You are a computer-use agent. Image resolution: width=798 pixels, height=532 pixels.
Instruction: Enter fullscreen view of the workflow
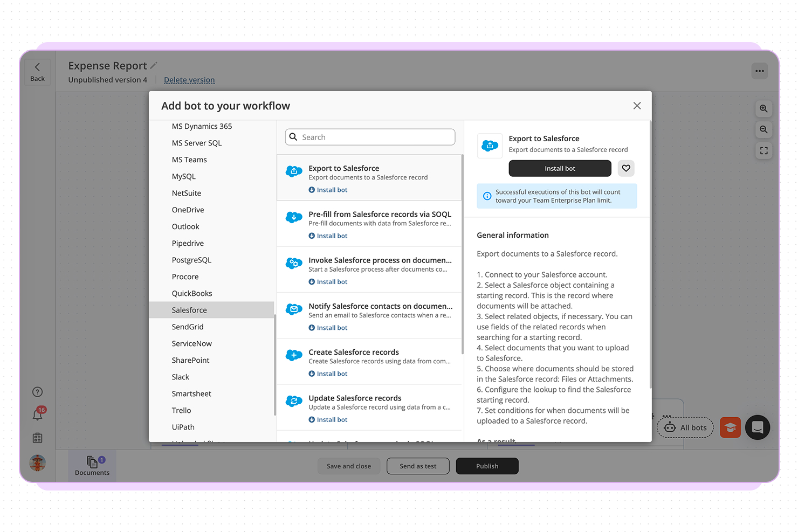[x=763, y=150]
